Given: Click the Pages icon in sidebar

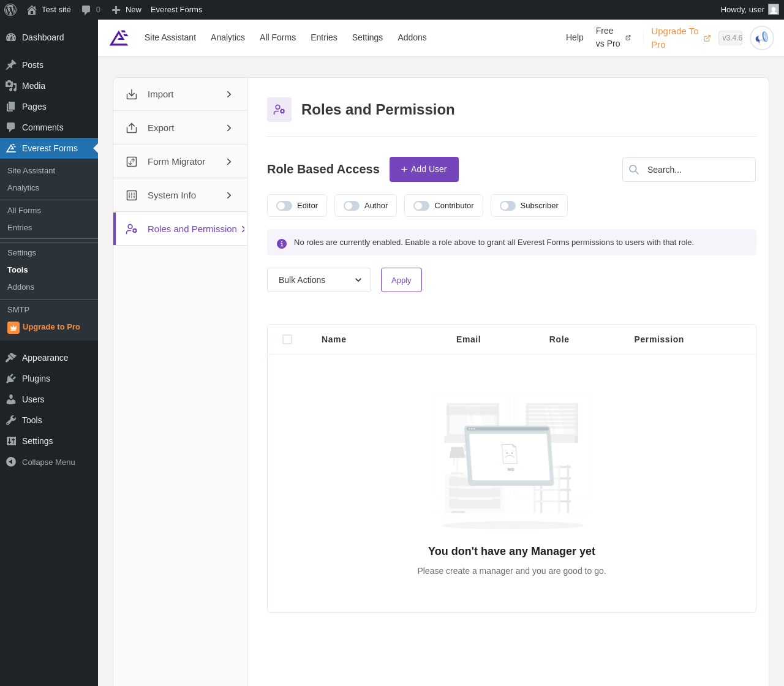Looking at the screenshot, I should [x=11, y=107].
